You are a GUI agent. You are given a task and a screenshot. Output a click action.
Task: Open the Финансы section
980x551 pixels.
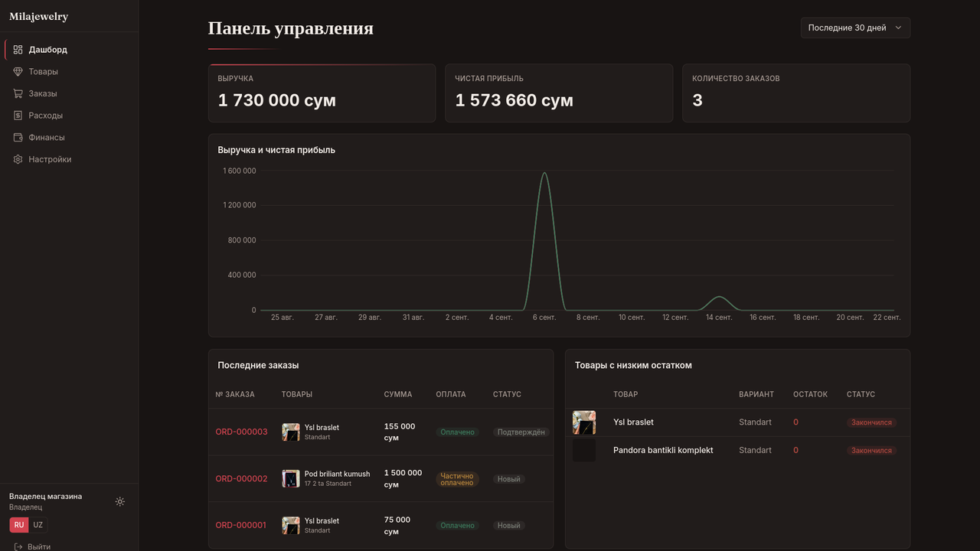69,138
